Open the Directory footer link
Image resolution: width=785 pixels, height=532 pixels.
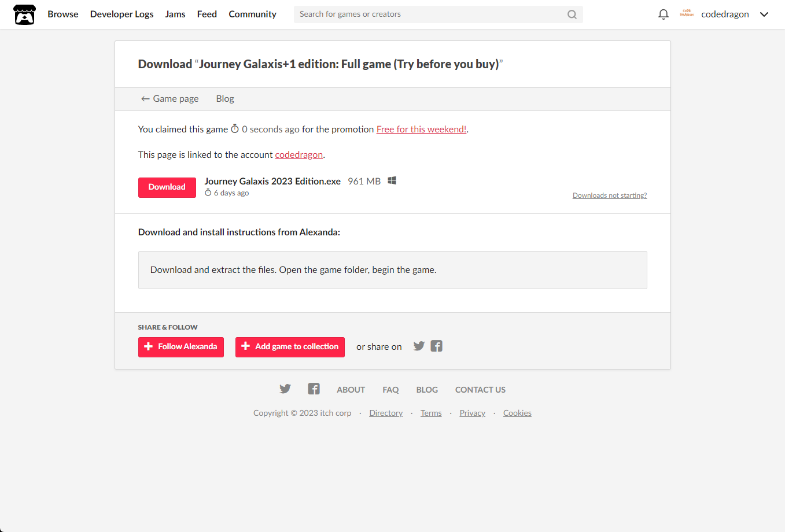386,413
